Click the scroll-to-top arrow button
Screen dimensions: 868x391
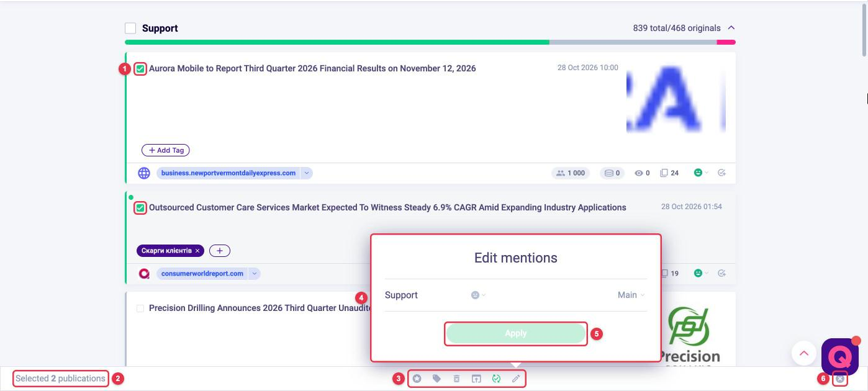click(x=804, y=353)
